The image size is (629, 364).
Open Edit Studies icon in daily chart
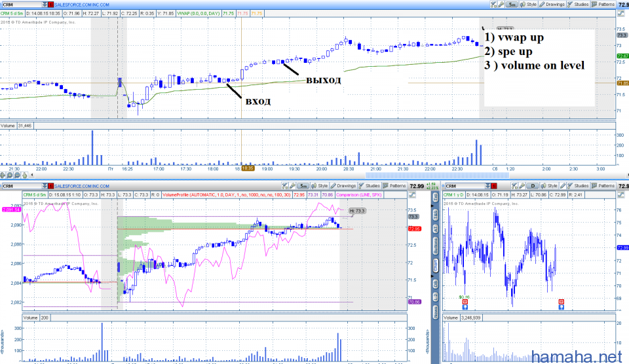514,186
